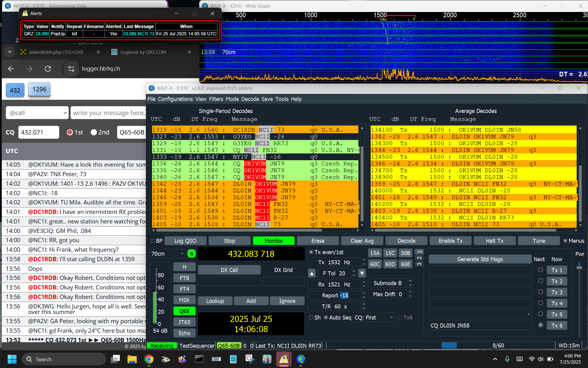The width and height of the screenshot is (588, 368).
Task: Open browser tab search chevron
Action: point(10,52)
